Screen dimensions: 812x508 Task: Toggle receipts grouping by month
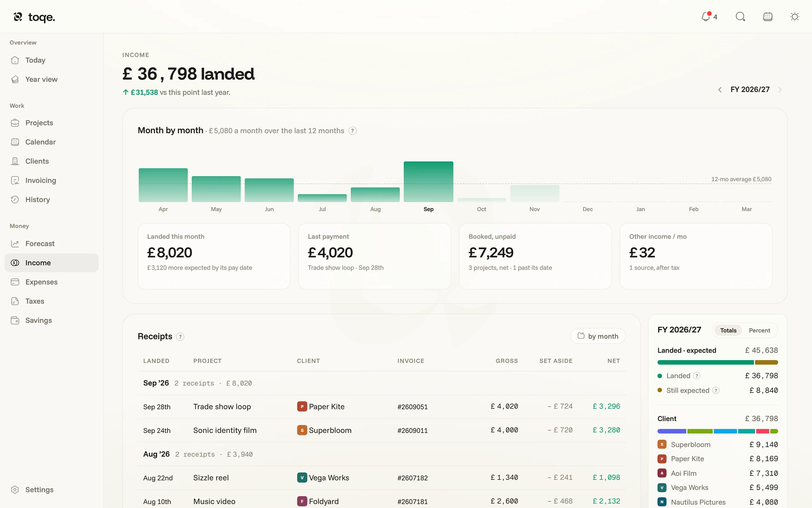pyautogui.click(x=598, y=336)
